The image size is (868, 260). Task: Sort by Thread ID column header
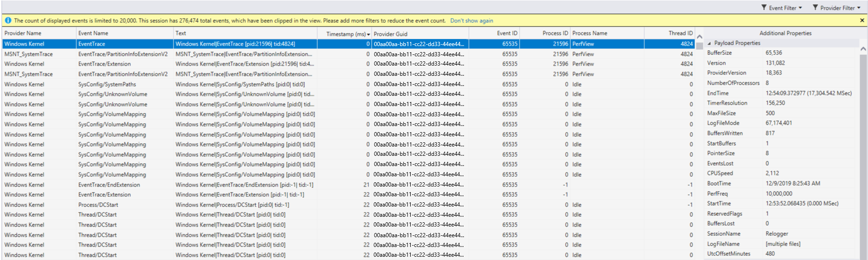click(x=669, y=33)
